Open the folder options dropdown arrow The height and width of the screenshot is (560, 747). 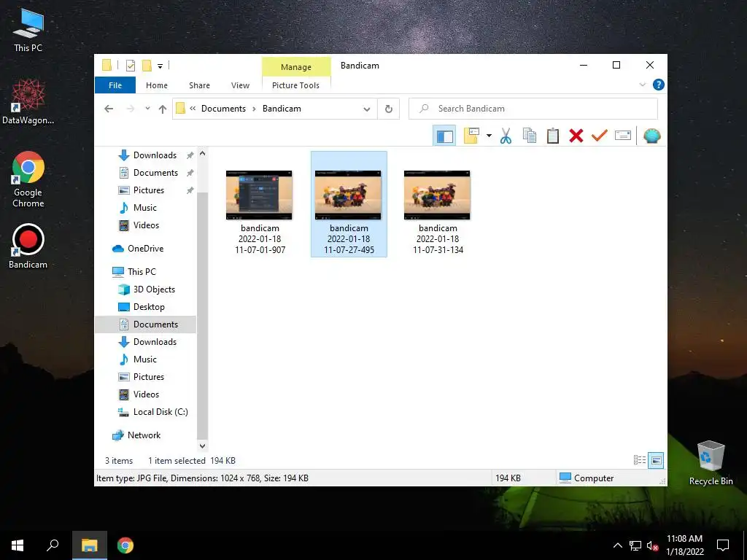coord(489,136)
